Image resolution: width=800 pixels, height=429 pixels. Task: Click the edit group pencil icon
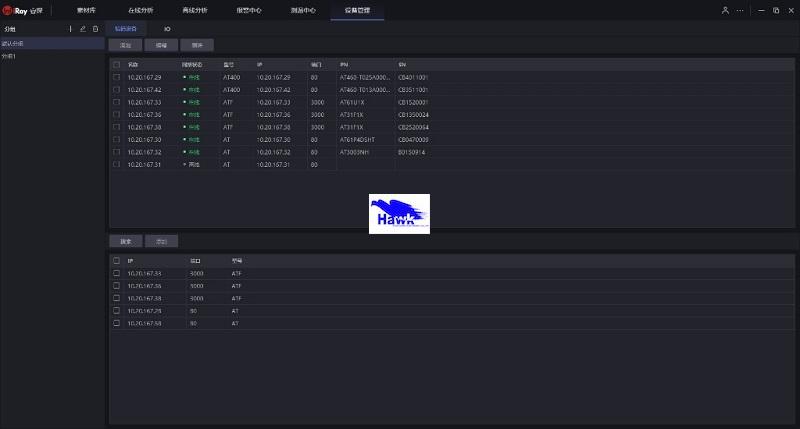(83, 29)
